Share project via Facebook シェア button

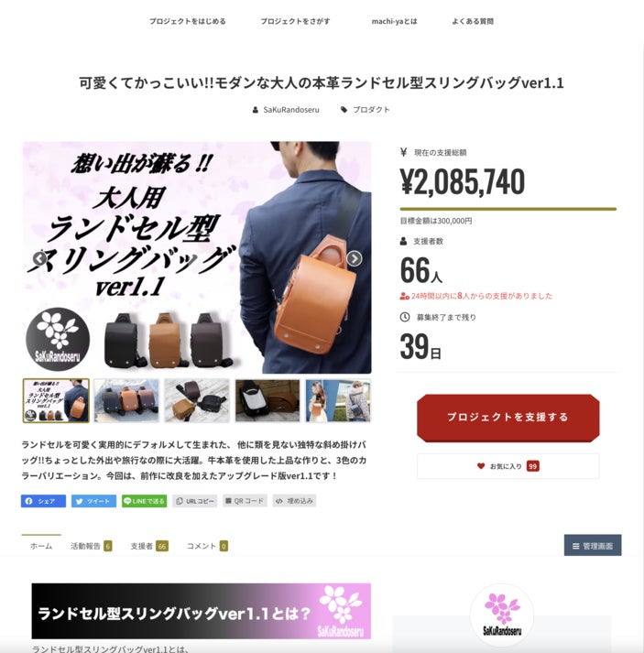click(x=43, y=501)
